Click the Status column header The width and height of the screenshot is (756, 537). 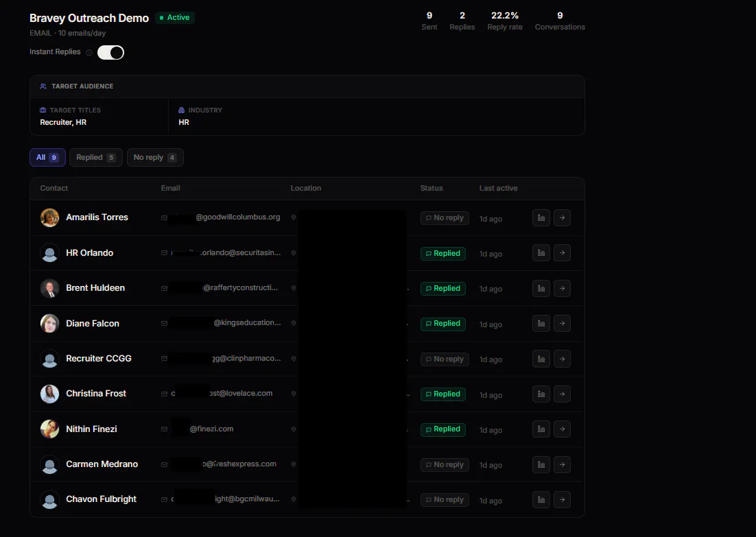click(x=432, y=189)
